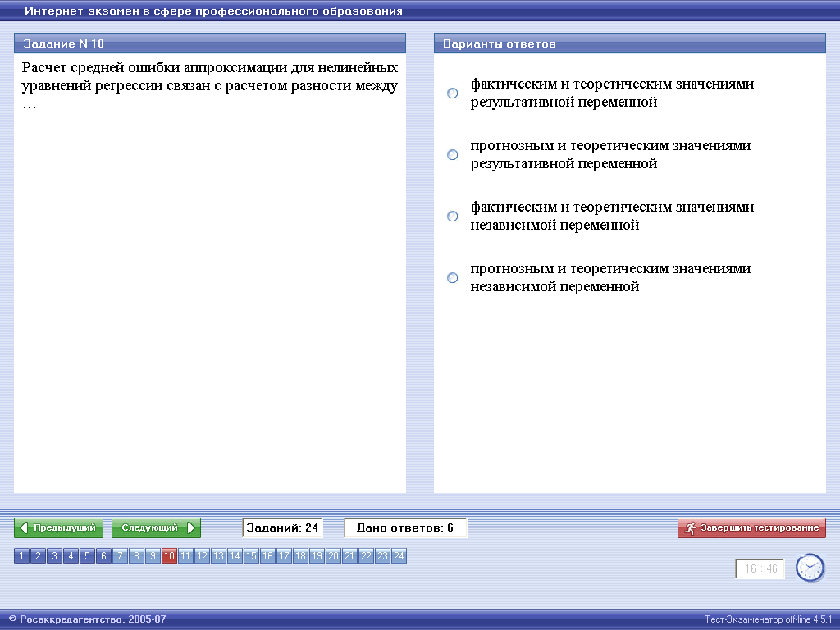The height and width of the screenshot is (630, 840).
Task: Click the 'Дано ответов: 6' counter field
Action: 405,527
